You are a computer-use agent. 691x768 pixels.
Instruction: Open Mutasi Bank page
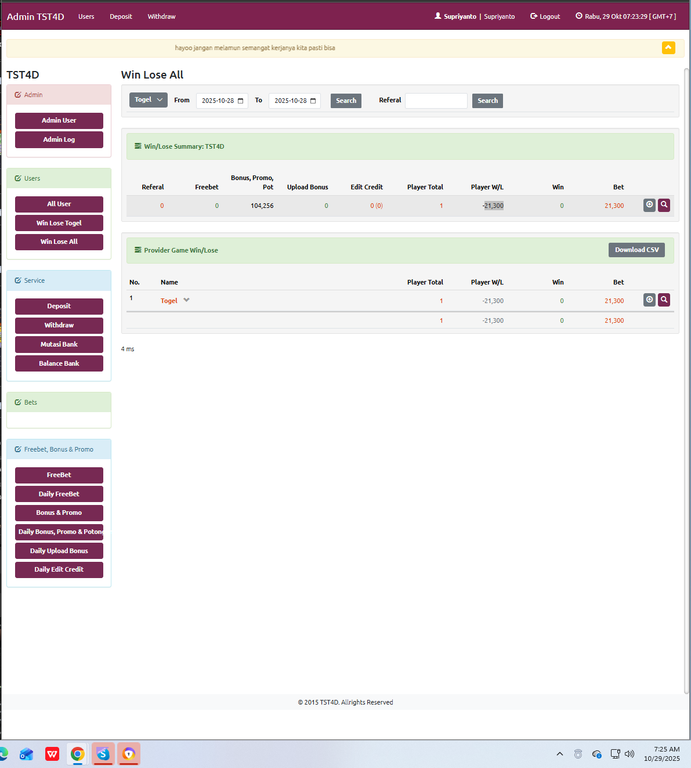coord(59,344)
